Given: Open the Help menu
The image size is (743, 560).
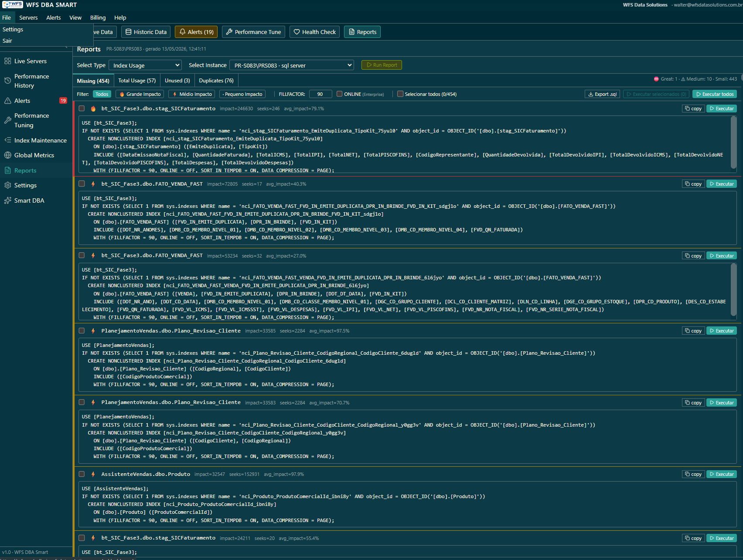Looking at the screenshot, I should 120,17.
